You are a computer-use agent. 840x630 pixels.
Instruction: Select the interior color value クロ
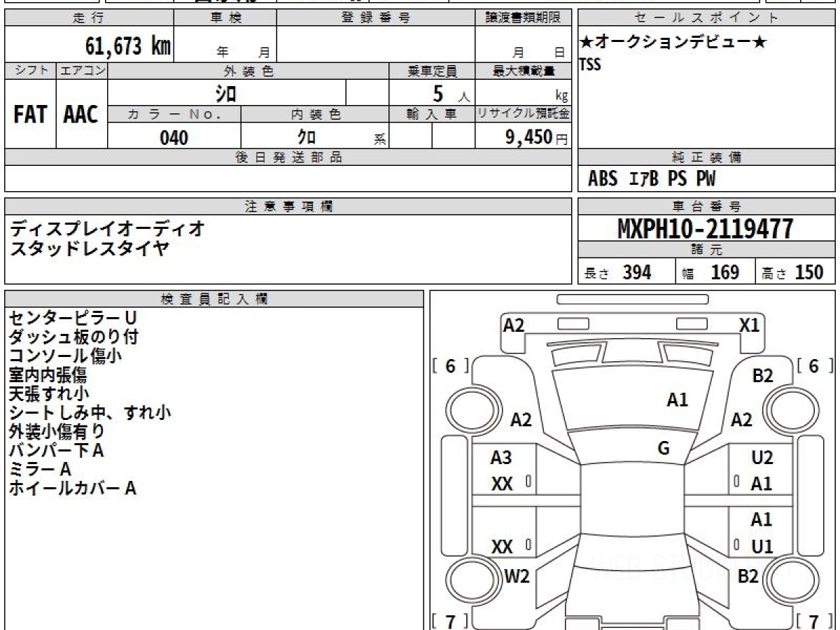click(307, 137)
